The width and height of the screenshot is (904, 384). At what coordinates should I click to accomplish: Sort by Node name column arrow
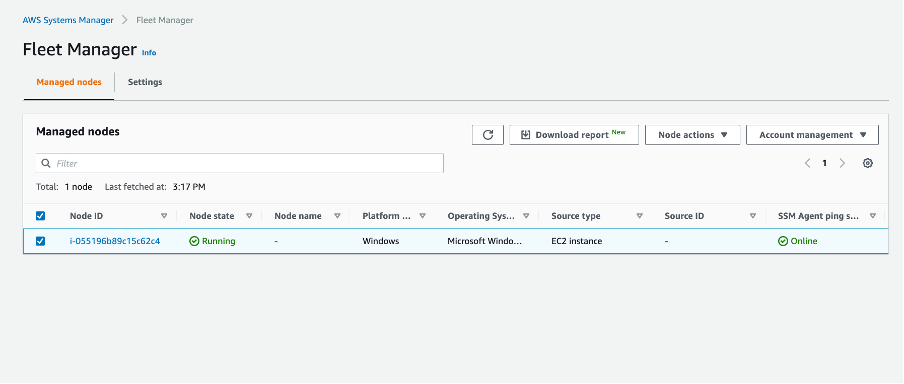pyautogui.click(x=337, y=216)
